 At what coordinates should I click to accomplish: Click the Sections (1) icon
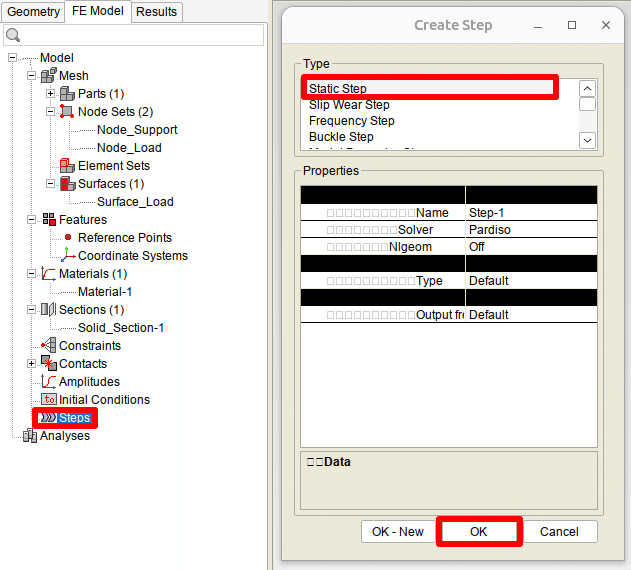tap(49, 310)
